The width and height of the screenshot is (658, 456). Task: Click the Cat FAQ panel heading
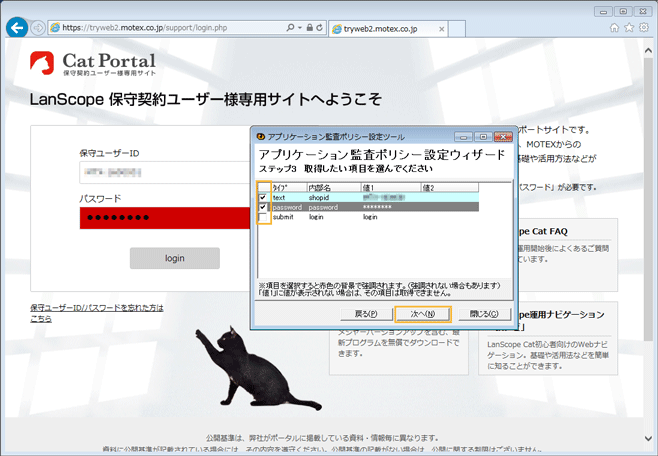(543, 231)
